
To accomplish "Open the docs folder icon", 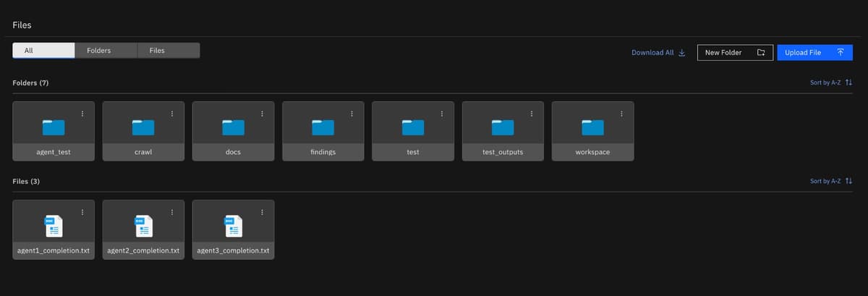I will [x=233, y=127].
